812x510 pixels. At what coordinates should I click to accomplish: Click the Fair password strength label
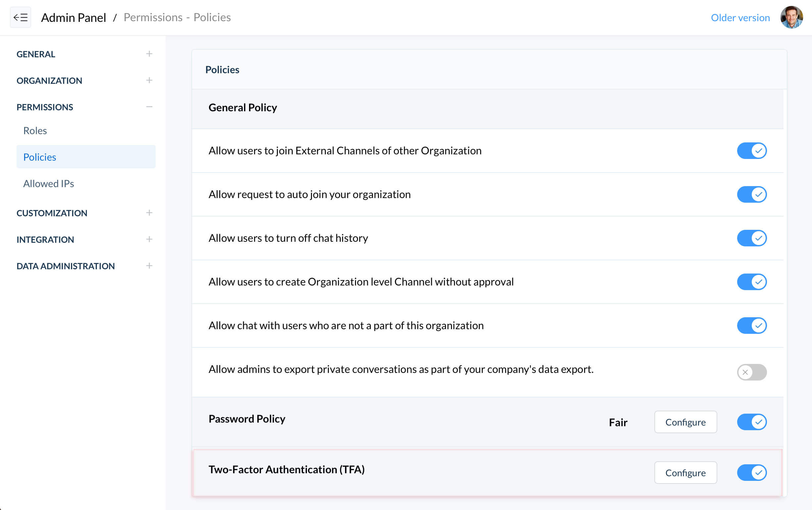[x=618, y=422]
